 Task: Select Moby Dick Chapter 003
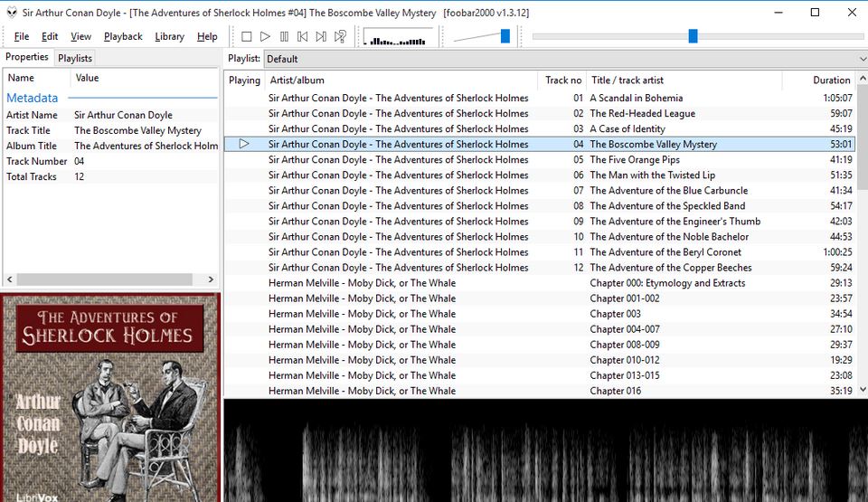(x=540, y=314)
